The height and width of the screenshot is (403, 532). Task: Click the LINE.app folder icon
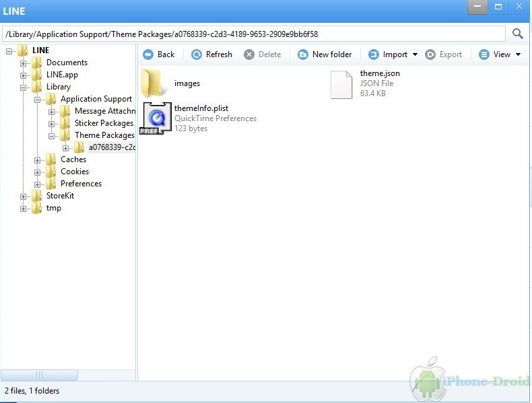point(36,75)
